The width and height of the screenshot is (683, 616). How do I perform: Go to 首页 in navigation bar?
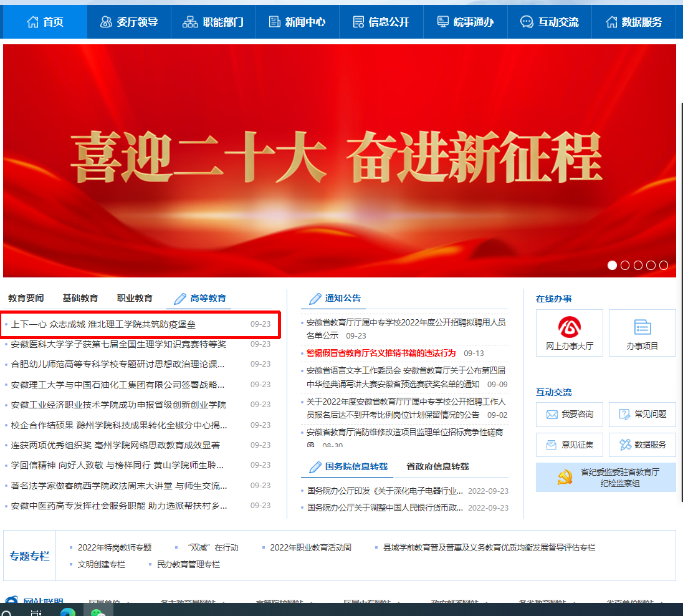click(x=45, y=22)
